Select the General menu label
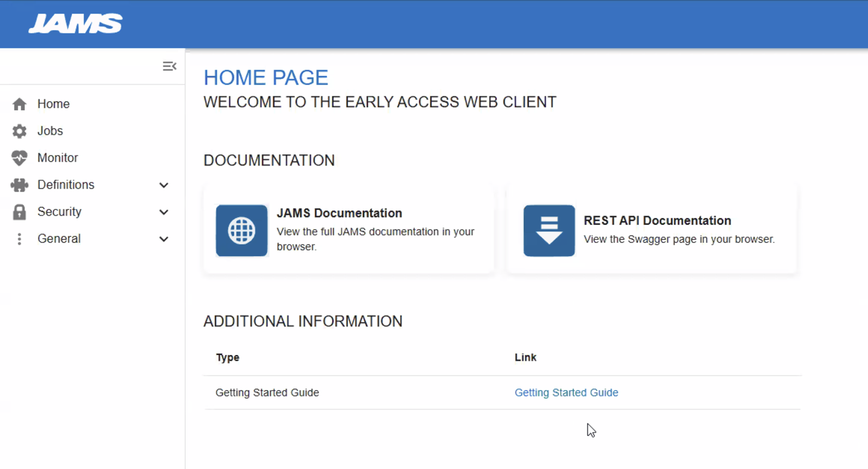 coord(59,239)
